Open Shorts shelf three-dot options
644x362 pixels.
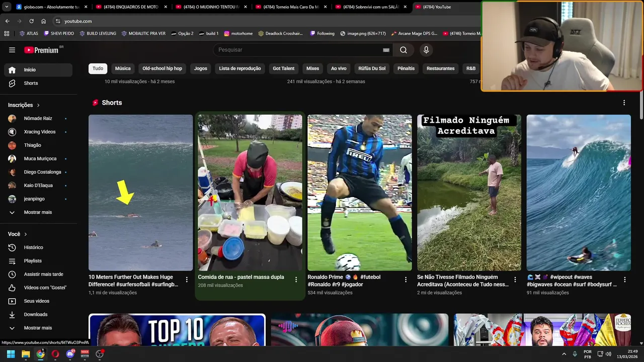pyautogui.click(x=624, y=103)
